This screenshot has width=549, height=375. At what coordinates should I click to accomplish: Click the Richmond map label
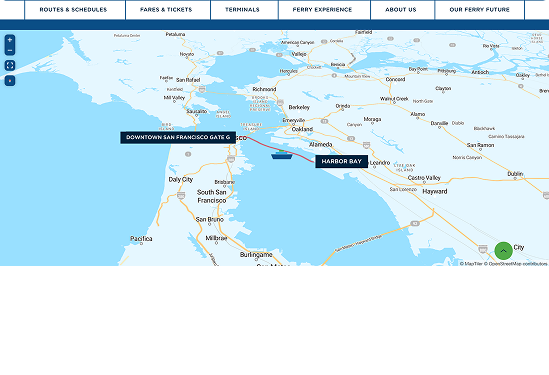point(264,89)
